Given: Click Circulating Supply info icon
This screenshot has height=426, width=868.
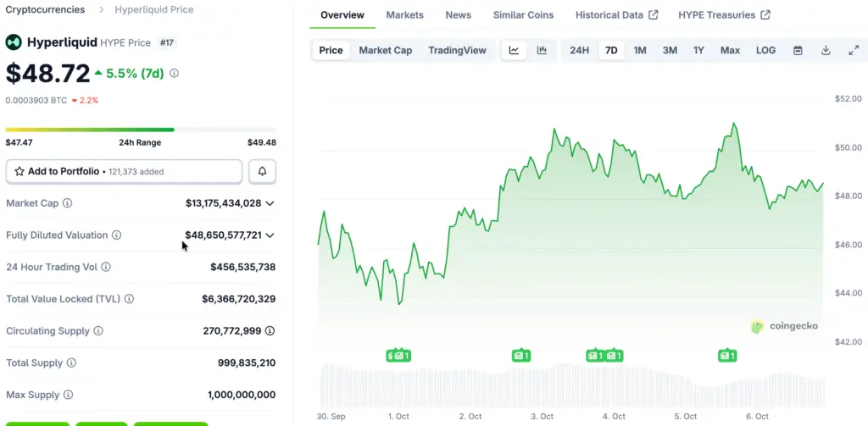Looking at the screenshot, I should click(x=98, y=331).
